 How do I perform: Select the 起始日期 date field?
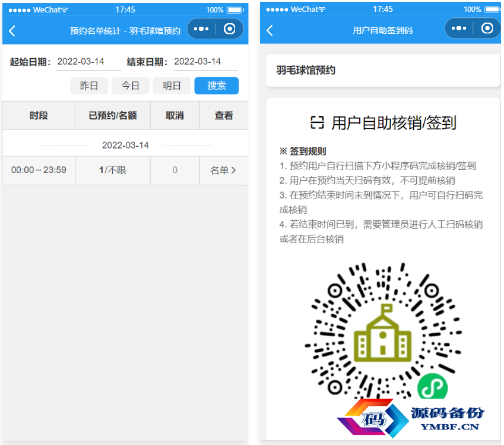[x=88, y=61]
